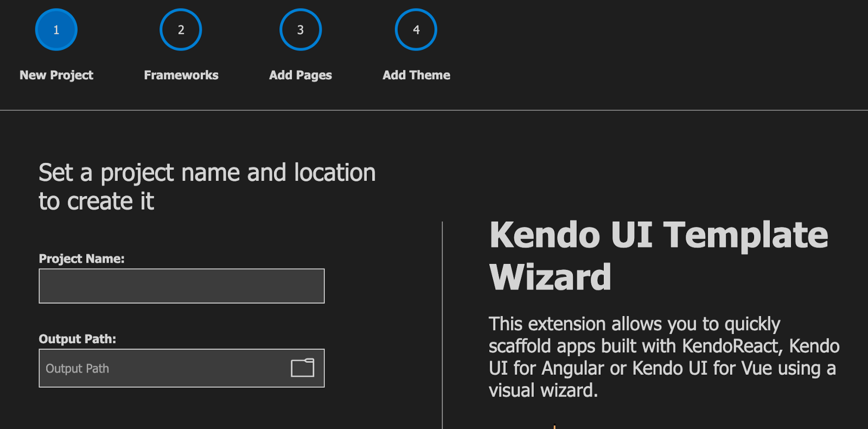Go to step 2 circle
This screenshot has width=868, height=429.
click(x=181, y=30)
